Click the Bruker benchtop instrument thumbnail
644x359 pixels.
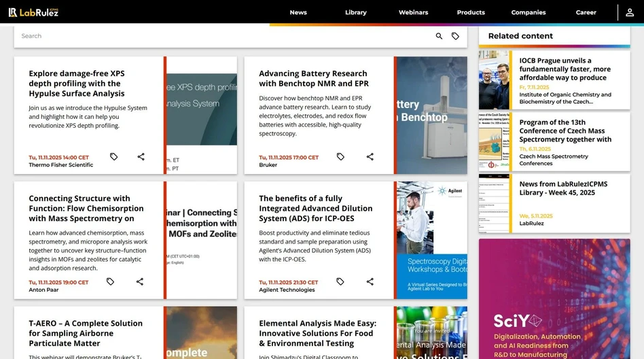click(x=431, y=115)
